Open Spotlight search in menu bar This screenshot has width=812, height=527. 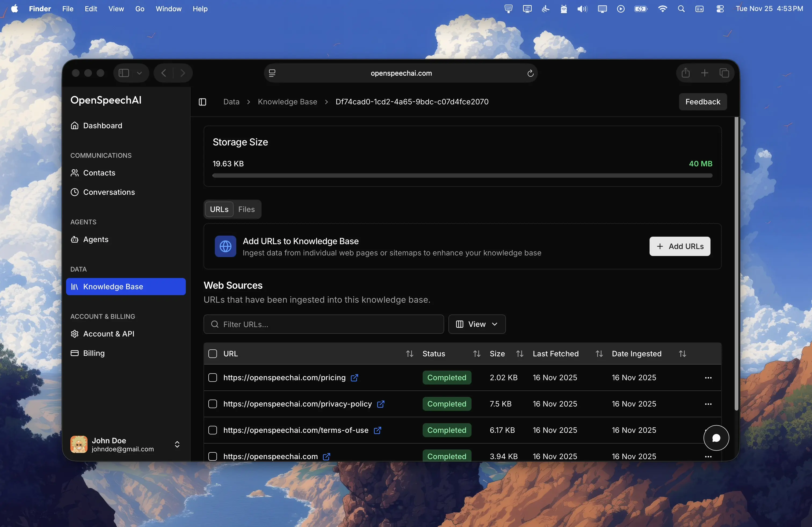681,9
